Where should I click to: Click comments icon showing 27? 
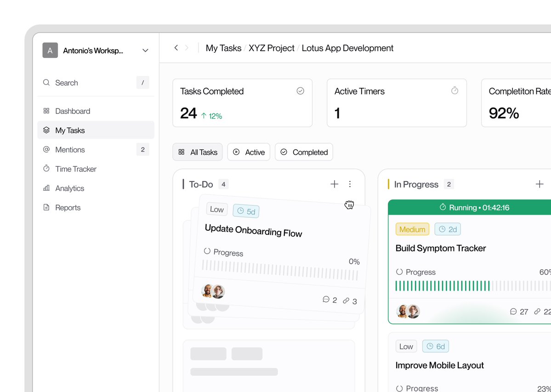(513, 312)
